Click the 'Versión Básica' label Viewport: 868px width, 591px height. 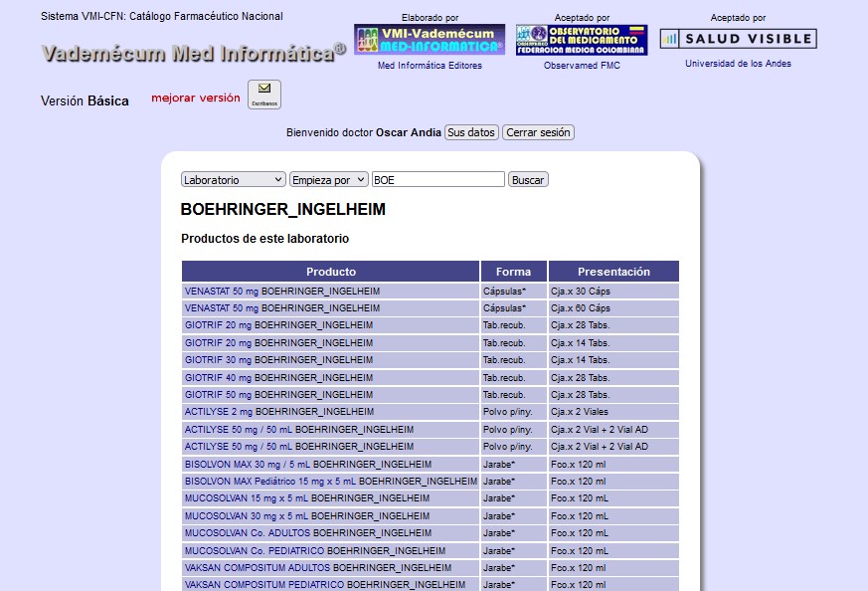(85, 100)
